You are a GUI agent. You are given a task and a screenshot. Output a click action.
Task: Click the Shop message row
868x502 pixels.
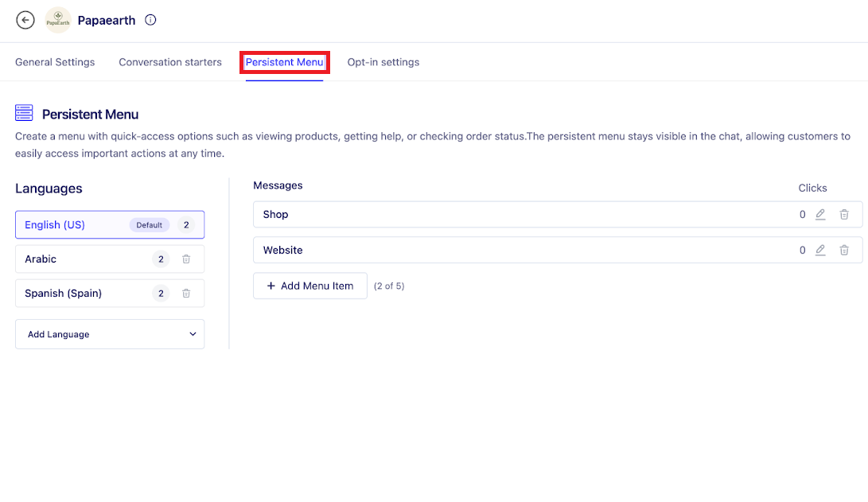tap(558, 214)
